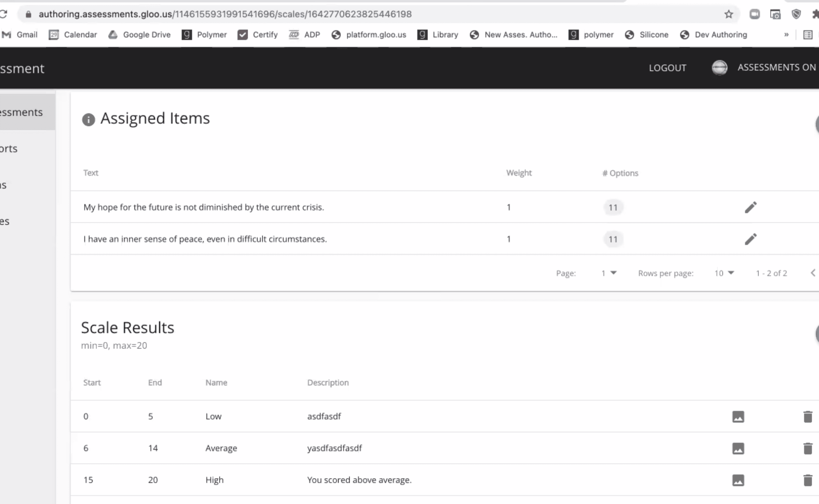Viewport: 819px width, 504px height.
Task: Open the Certify bookmark
Action: click(258, 35)
